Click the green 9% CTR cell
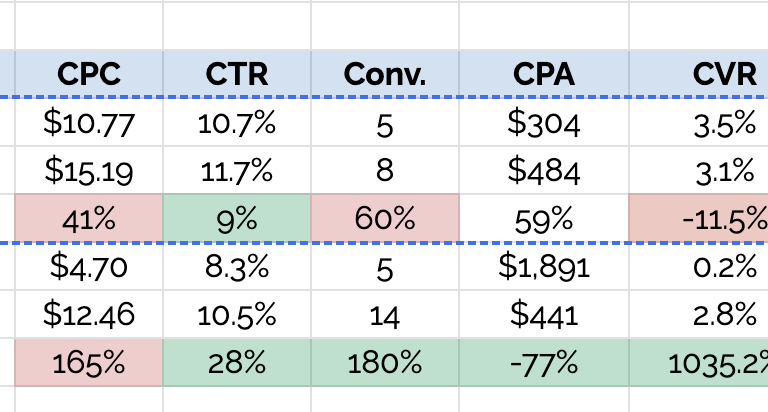The image size is (768, 412). point(237,218)
